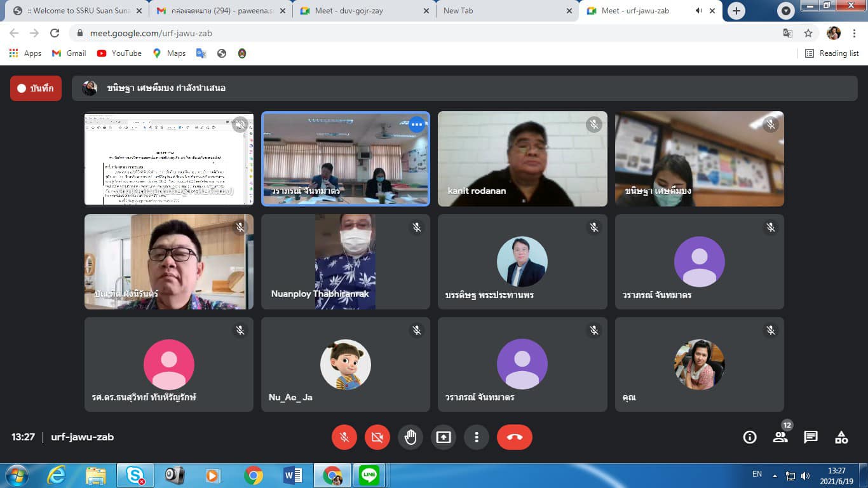868x488 pixels.
Task: Click the address bar URL field
Action: click(x=381, y=33)
